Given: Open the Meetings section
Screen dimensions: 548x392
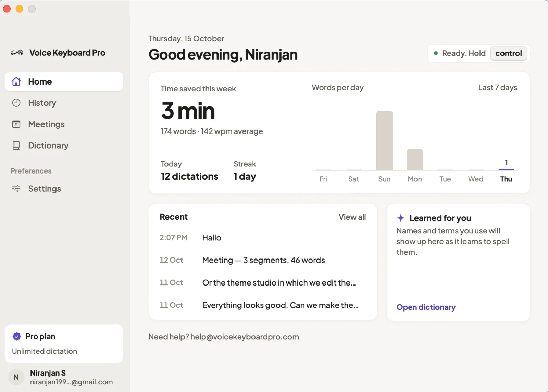Looking at the screenshot, I should (x=64, y=124).
